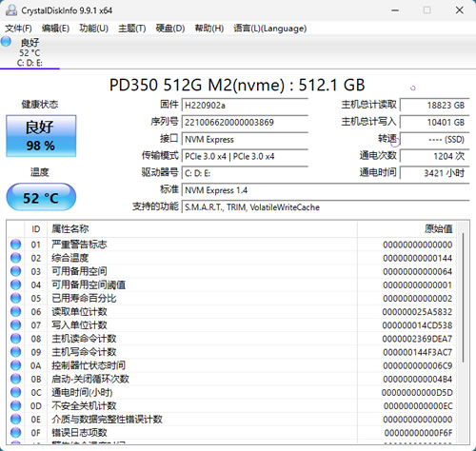Screen dimensions: 476x451
Task: Select attribute name 控制器忙状态时间
Action: (x=89, y=365)
